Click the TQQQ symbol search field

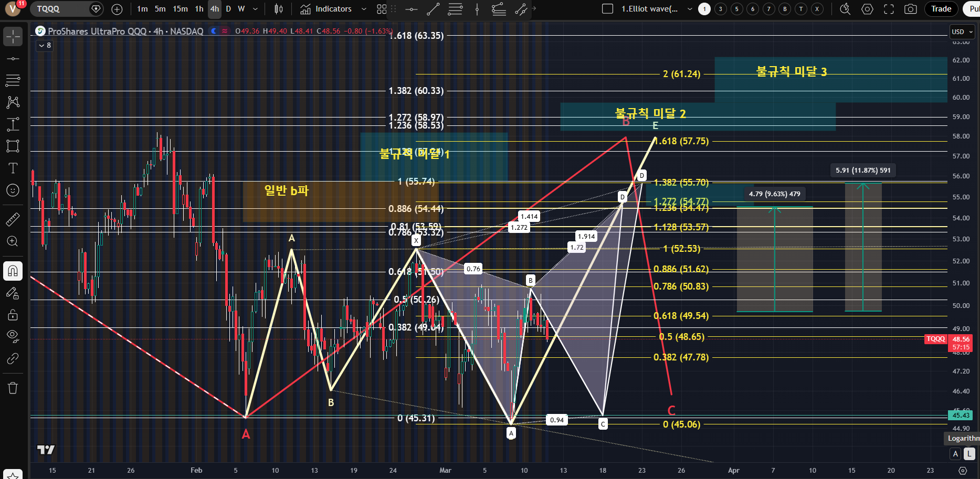(60, 9)
